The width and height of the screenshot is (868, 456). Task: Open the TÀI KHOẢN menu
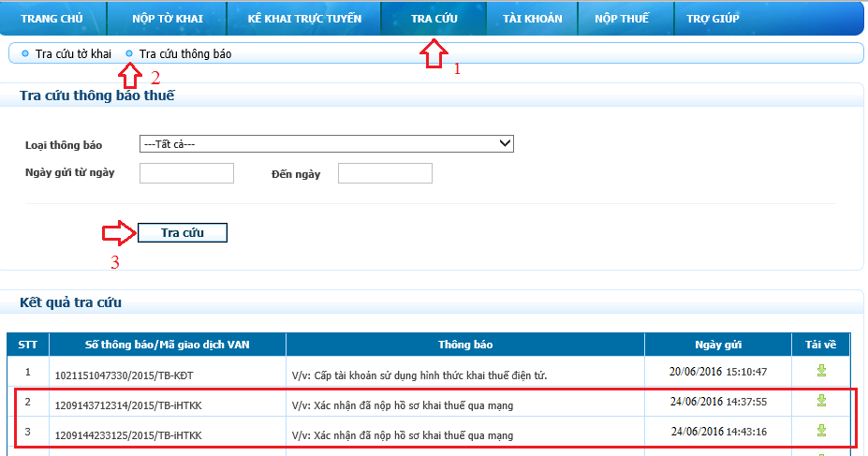tap(531, 18)
